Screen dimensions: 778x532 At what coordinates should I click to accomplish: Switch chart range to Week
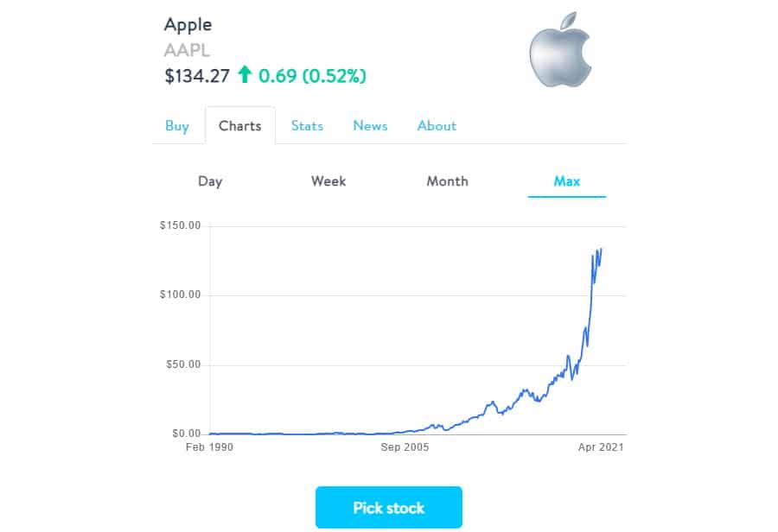[328, 181]
